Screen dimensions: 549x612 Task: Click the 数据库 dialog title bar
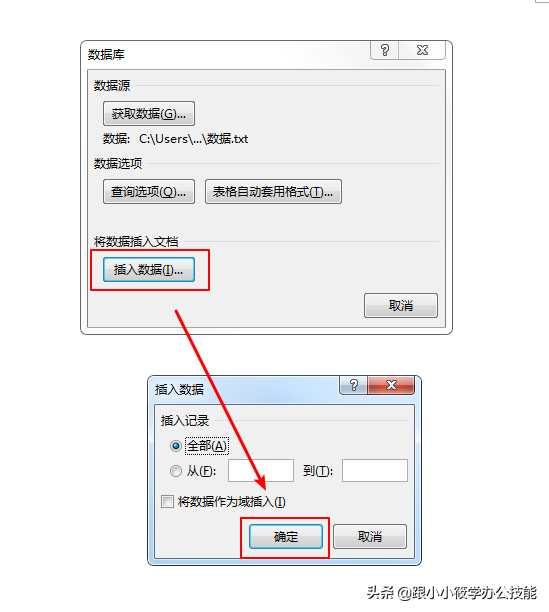click(x=226, y=54)
